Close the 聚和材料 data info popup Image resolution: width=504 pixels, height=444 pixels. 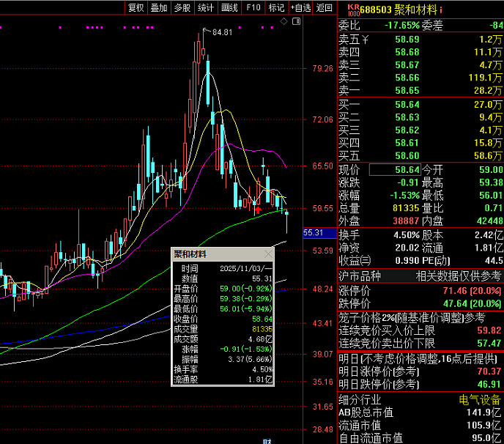(x=268, y=254)
